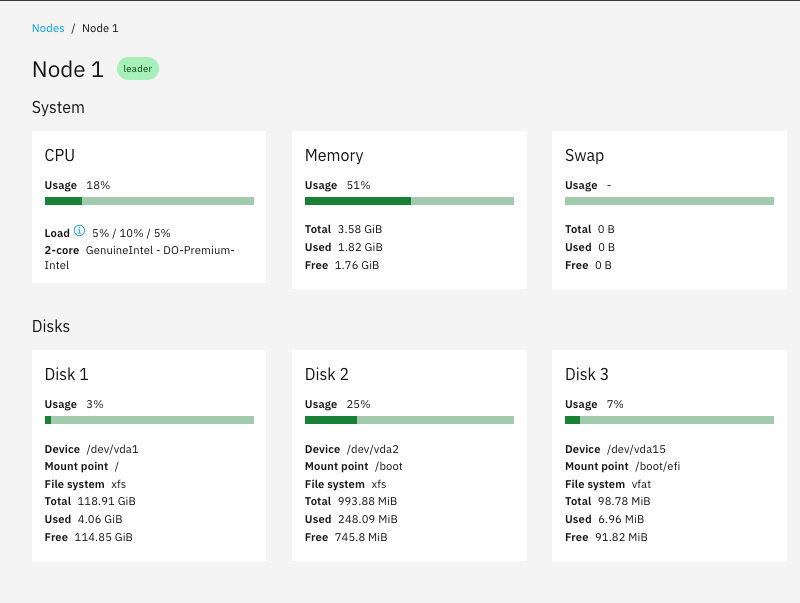
Task: Select the /boot/efi mount point value
Action: click(x=658, y=466)
